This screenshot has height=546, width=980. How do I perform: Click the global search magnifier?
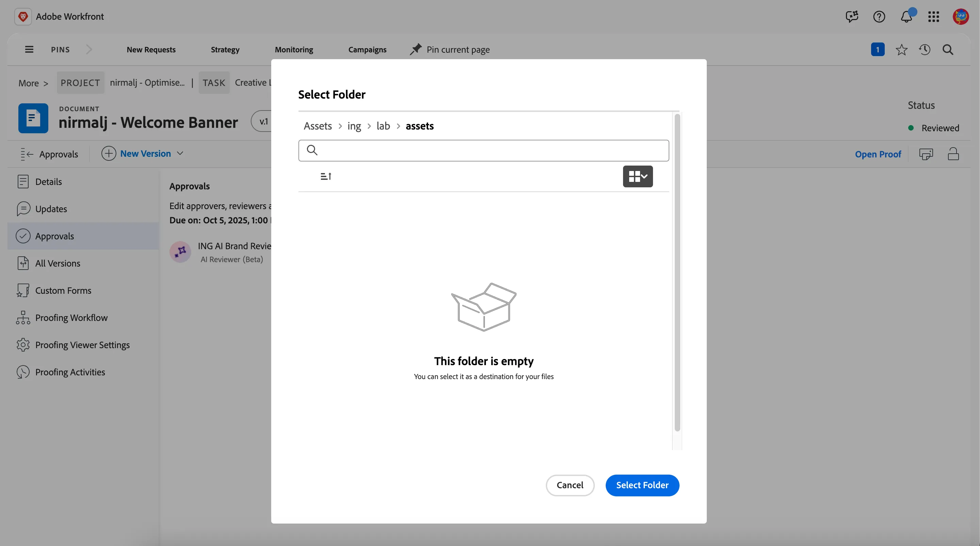pyautogui.click(x=948, y=49)
